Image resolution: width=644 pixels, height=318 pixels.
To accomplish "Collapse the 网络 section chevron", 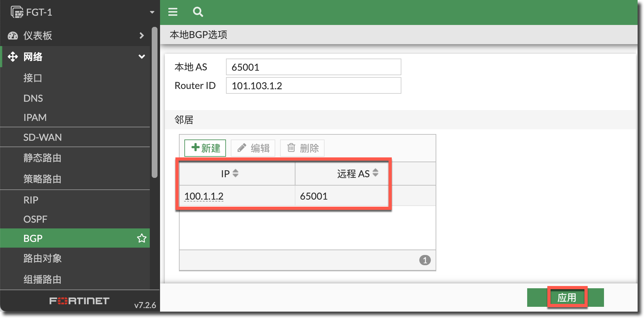I will click(141, 57).
